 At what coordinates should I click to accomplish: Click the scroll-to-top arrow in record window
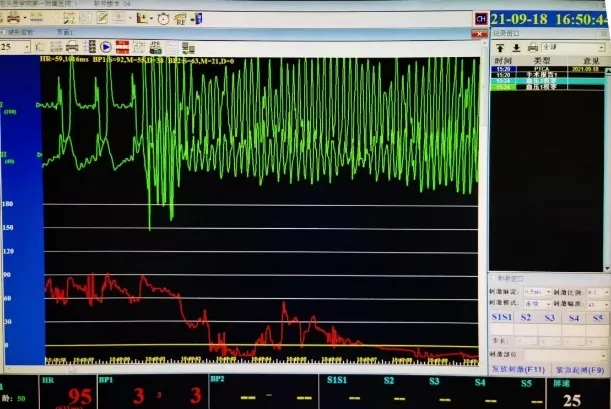pos(500,46)
